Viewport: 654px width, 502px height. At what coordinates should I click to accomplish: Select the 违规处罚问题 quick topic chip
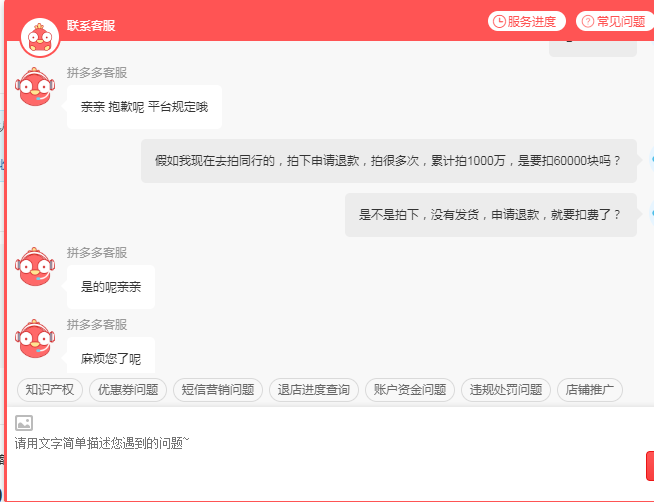coord(506,390)
